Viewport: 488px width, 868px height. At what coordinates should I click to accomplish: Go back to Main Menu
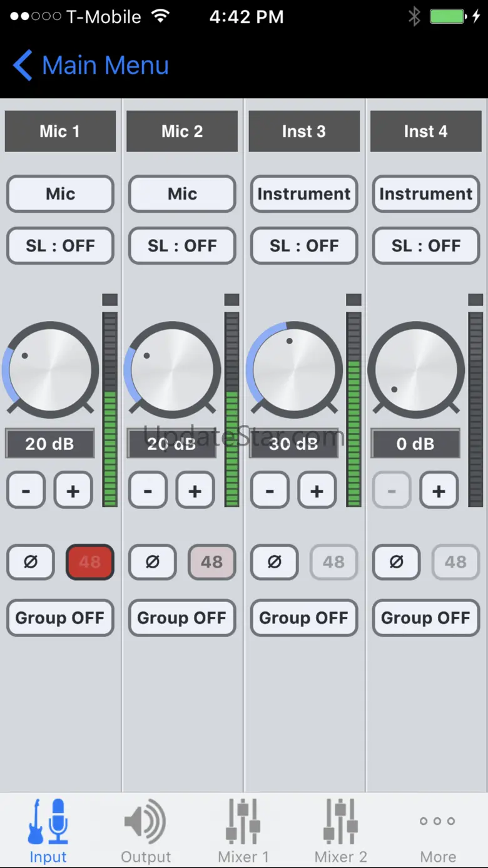[x=91, y=66]
